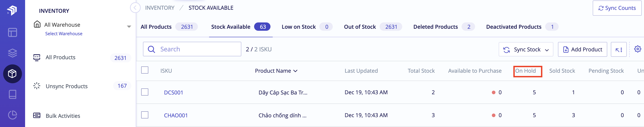Screen dimensions: 644x127
Task: Click the Add Product button
Action: 582,49
